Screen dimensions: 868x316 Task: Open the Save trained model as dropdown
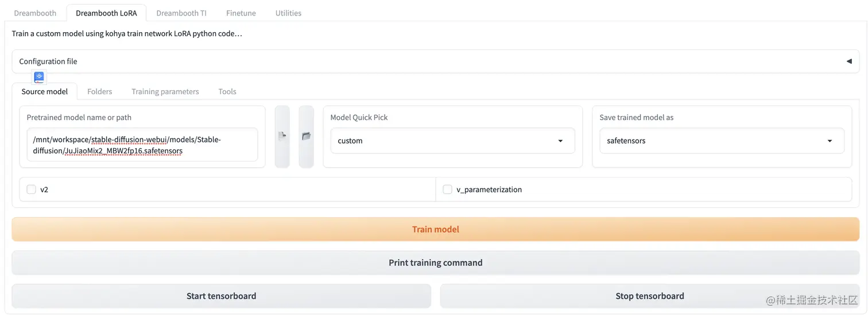click(x=722, y=141)
